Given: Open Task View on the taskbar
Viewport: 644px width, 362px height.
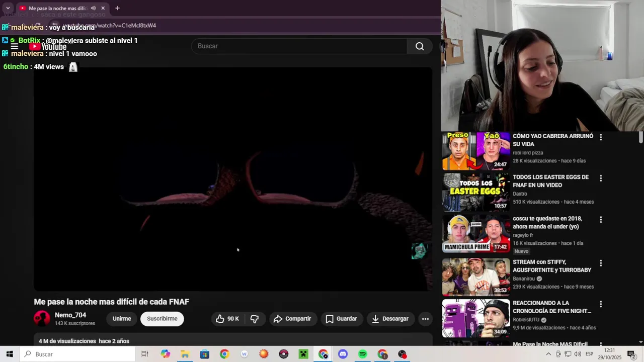Looking at the screenshot, I should [145, 354].
